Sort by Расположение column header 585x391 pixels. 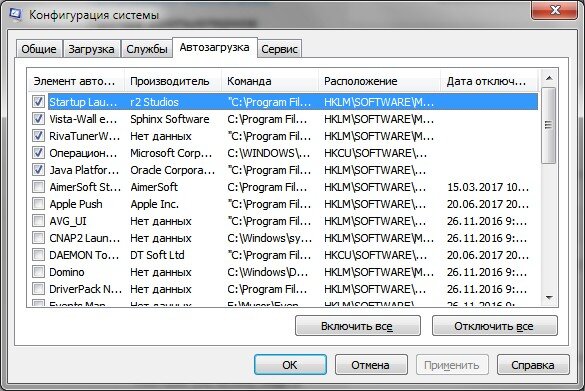pyautogui.click(x=380, y=81)
